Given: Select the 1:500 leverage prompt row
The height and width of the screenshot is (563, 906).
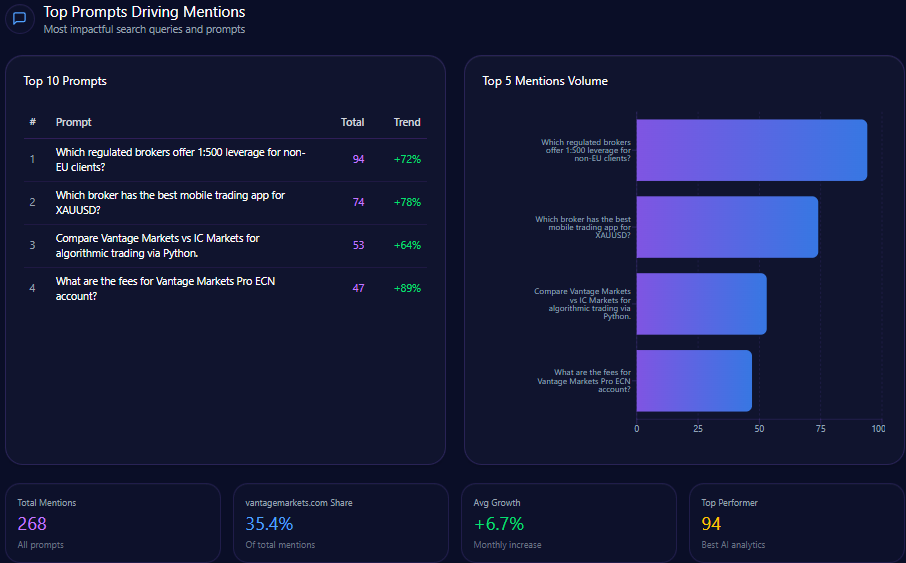Looking at the screenshot, I should point(180,159).
